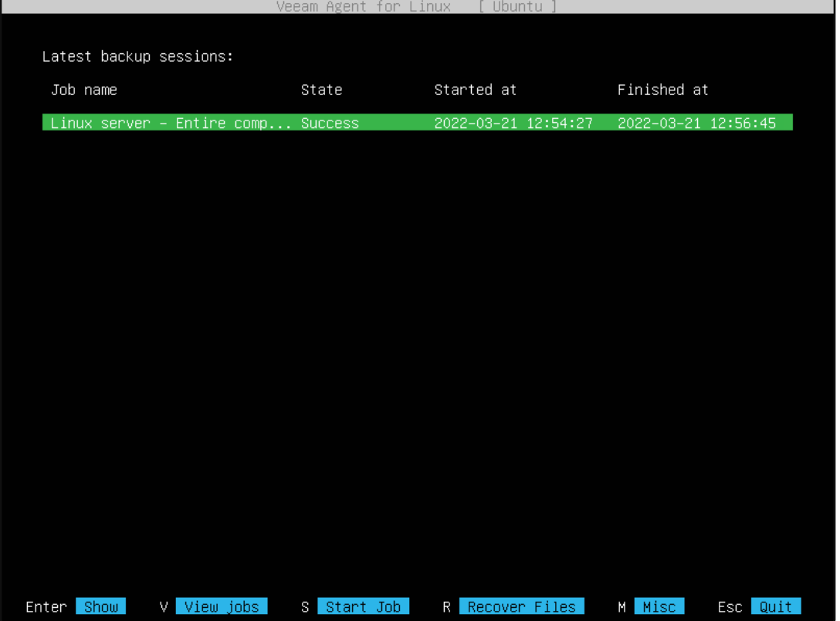Click the 'Enter' key hint label

46,607
